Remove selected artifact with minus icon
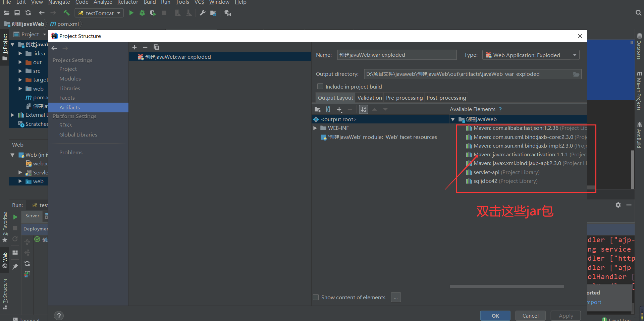 (145, 47)
